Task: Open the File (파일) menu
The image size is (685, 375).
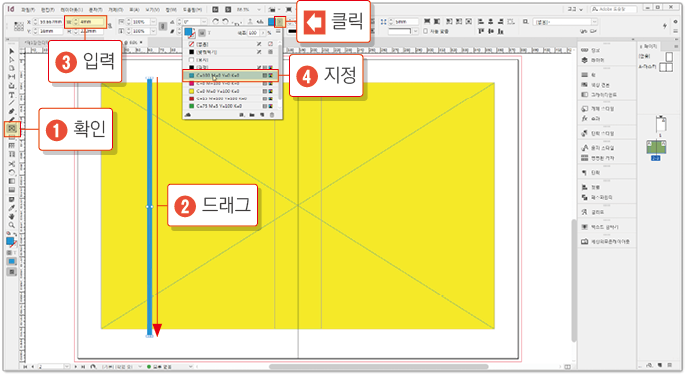Action: click(x=28, y=9)
